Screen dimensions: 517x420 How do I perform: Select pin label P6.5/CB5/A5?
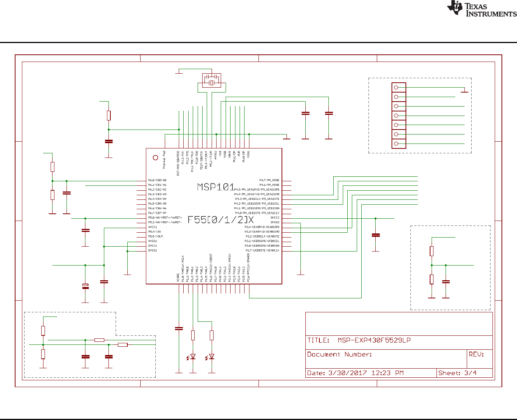pyautogui.click(x=157, y=204)
